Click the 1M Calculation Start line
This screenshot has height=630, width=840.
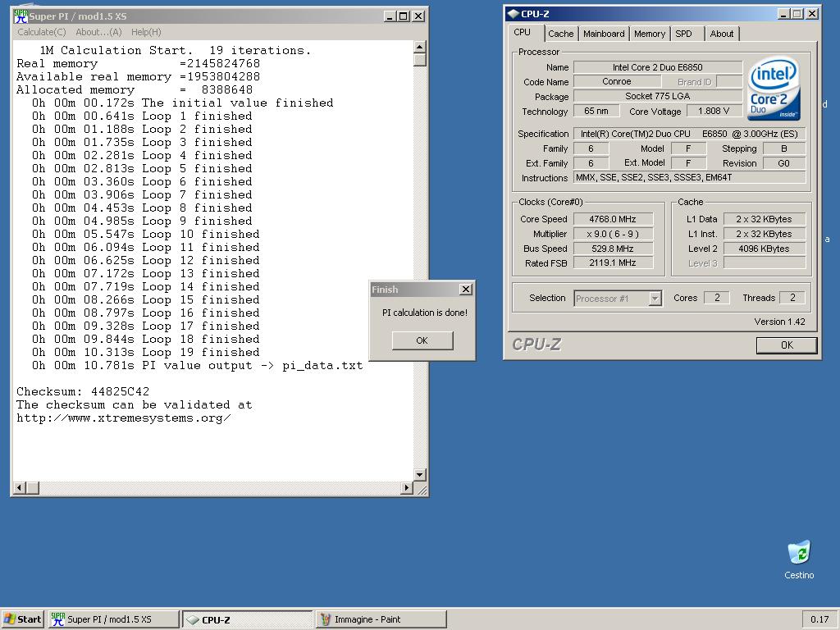point(175,50)
